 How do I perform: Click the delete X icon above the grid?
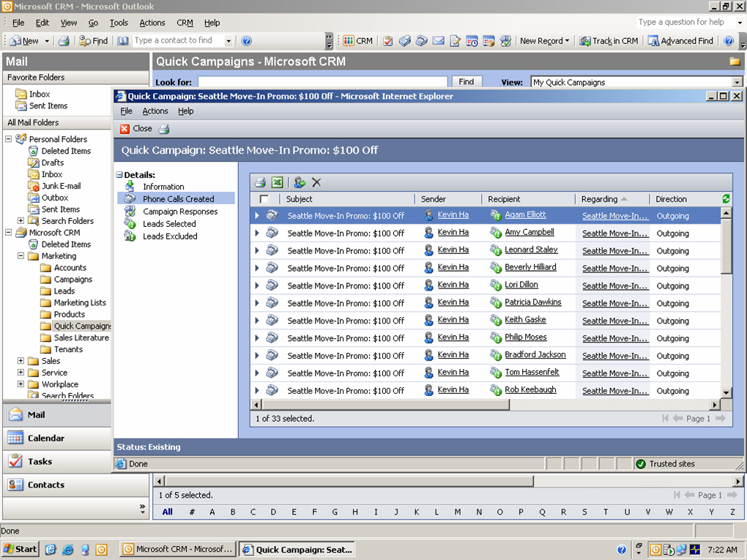coord(316,182)
